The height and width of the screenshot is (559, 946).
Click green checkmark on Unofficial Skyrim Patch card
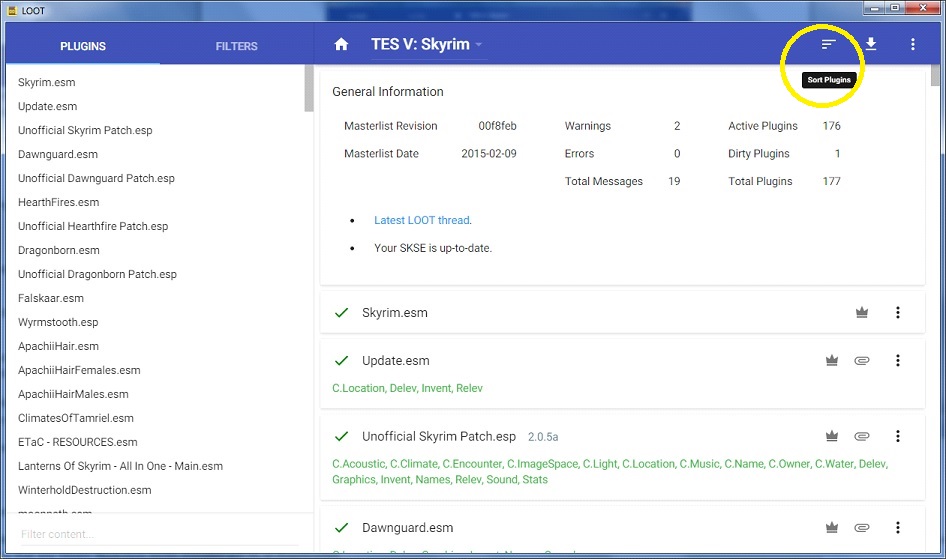[341, 436]
